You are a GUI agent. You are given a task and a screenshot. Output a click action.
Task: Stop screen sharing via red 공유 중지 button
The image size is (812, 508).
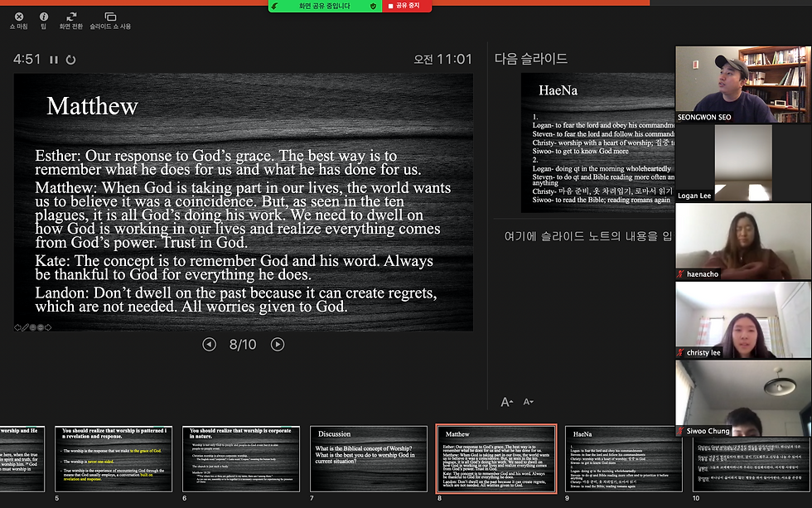(x=407, y=6)
